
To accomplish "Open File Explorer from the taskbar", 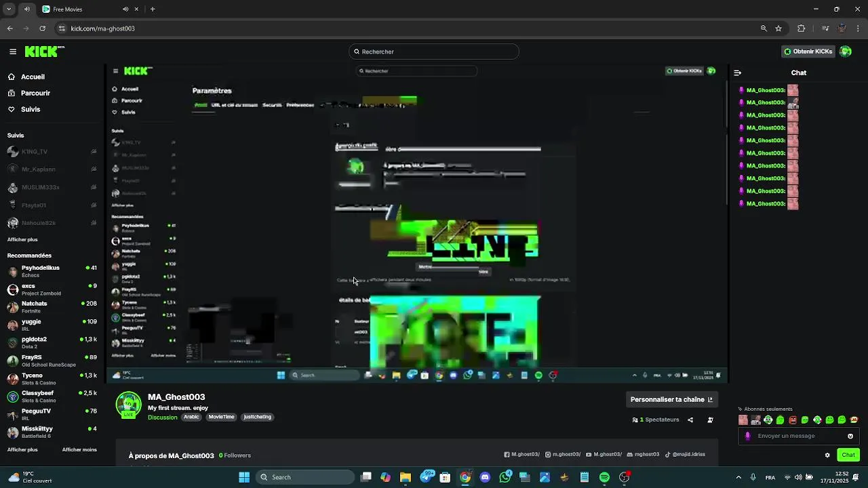I will pyautogui.click(x=406, y=477).
